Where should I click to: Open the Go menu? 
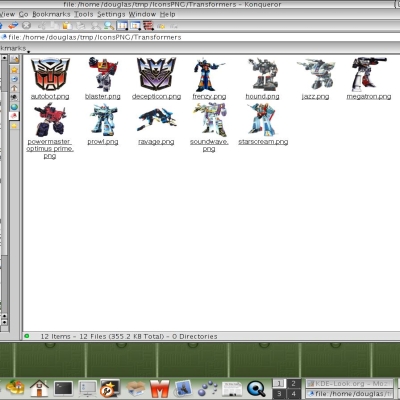[x=23, y=14]
